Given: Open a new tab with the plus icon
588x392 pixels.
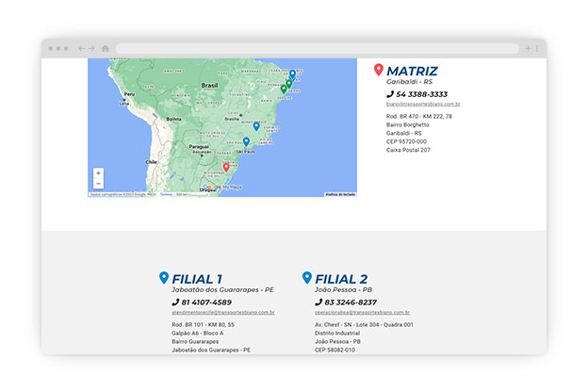Looking at the screenshot, I should click(x=528, y=48).
